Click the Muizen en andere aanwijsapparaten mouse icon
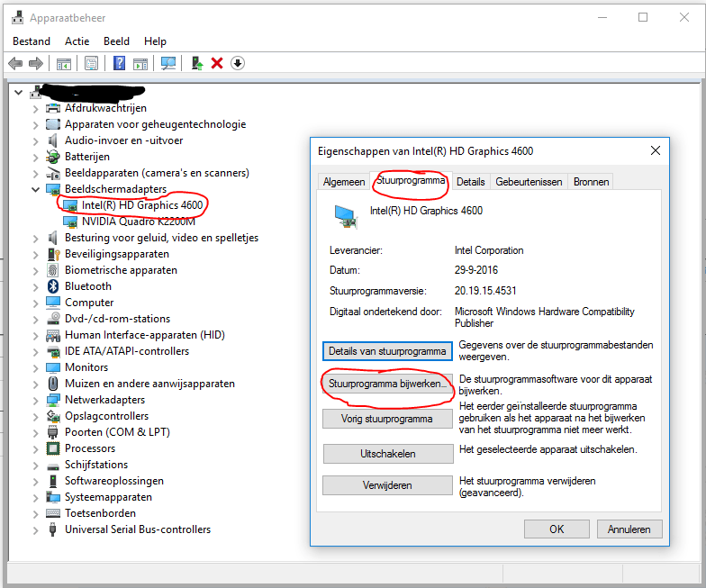This screenshot has width=706, height=588. pos(53,384)
